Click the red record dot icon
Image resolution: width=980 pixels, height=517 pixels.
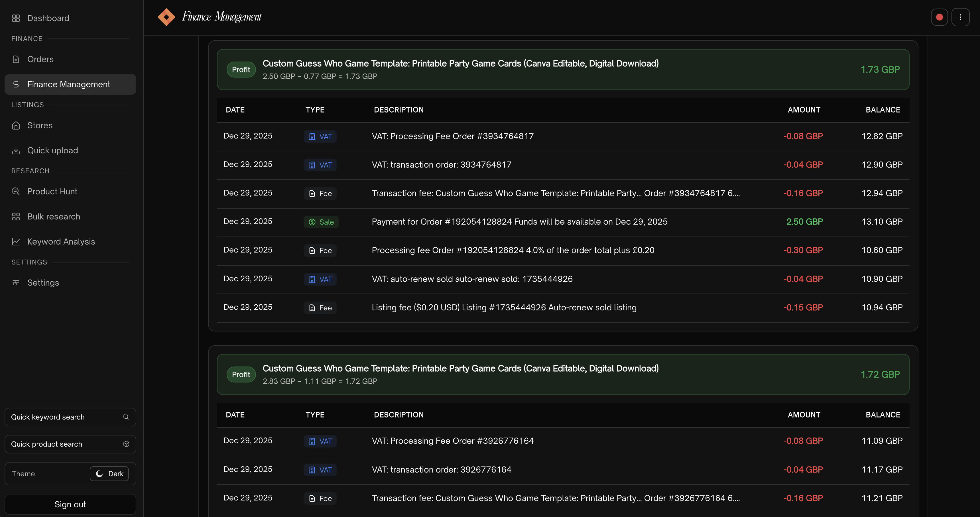click(939, 17)
